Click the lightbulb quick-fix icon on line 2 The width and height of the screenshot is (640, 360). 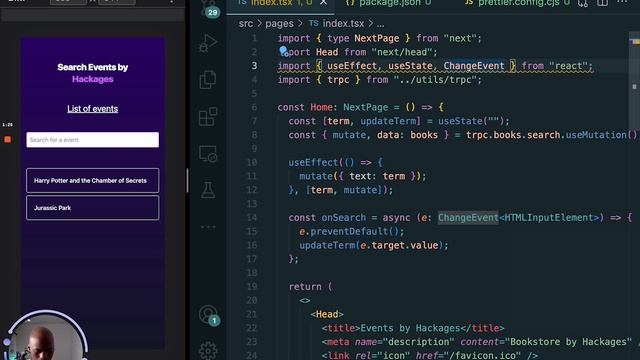point(283,51)
